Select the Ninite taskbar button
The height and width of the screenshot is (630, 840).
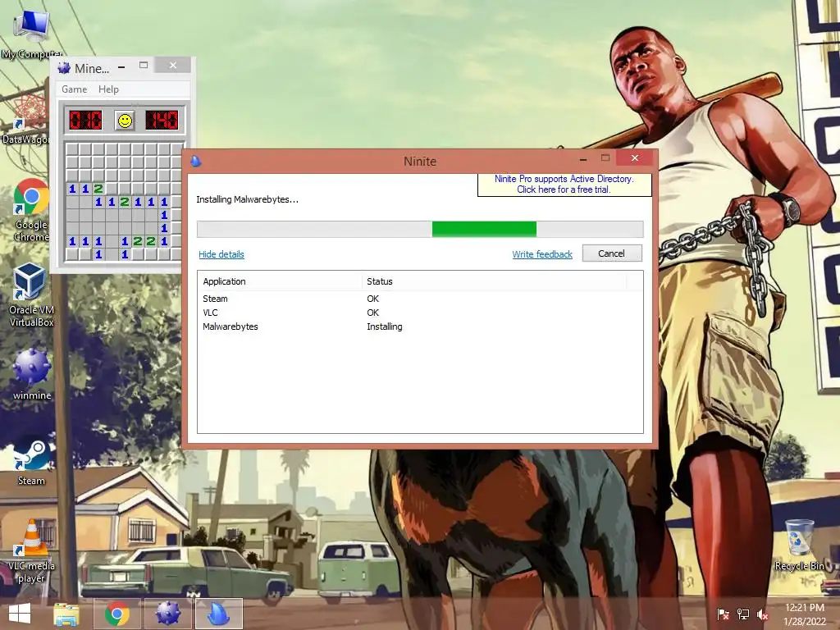[218, 614]
